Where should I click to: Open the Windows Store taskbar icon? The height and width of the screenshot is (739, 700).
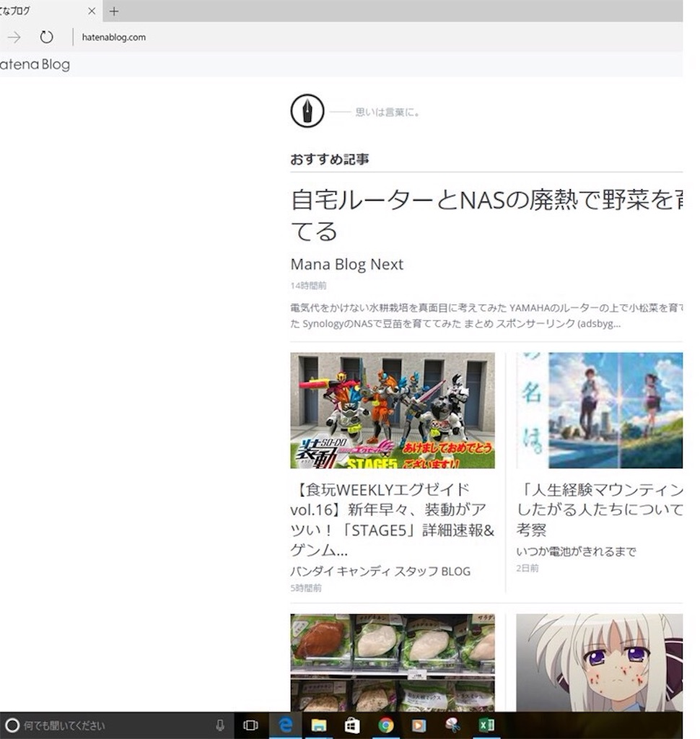click(351, 725)
